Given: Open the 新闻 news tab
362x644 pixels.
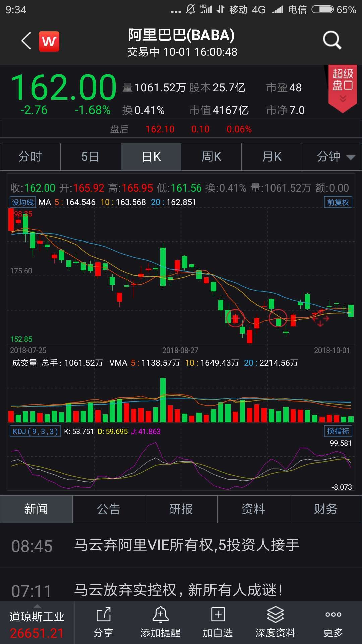Looking at the screenshot, I should (36, 509).
